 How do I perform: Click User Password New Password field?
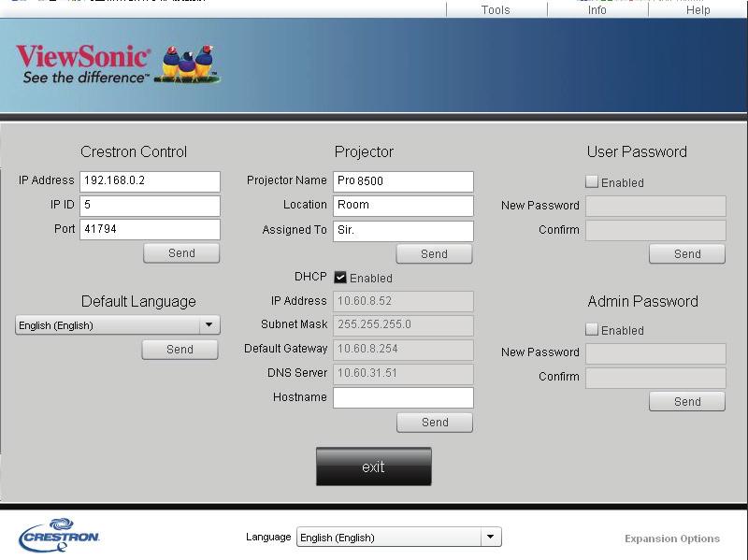pyautogui.click(x=656, y=206)
